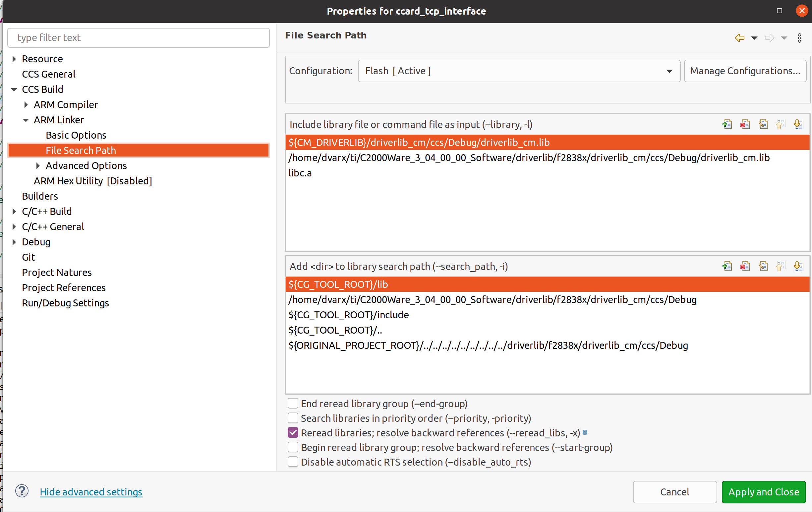The height and width of the screenshot is (512, 812).
Task: Click Add icon in search path list
Action: [x=727, y=267]
